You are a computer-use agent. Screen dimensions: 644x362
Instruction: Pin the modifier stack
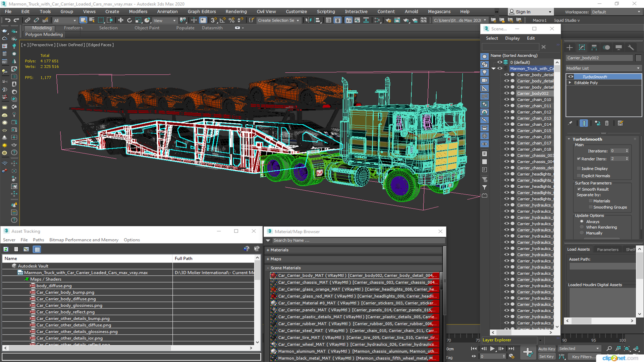click(x=570, y=123)
